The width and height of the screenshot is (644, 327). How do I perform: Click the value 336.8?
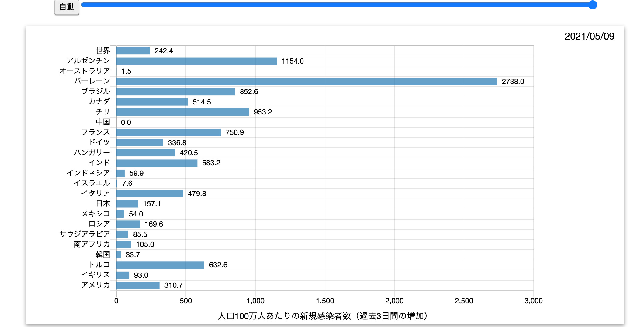177,143
